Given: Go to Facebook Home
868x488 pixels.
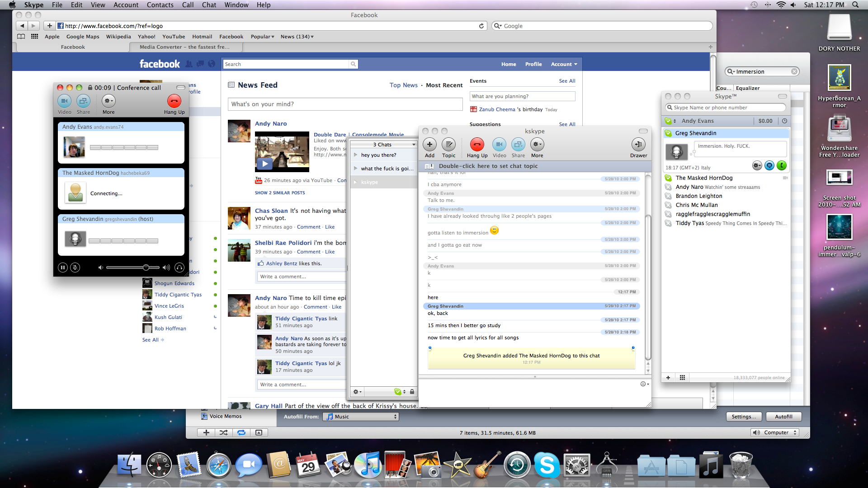Looking at the screenshot, I should point(509,64).
